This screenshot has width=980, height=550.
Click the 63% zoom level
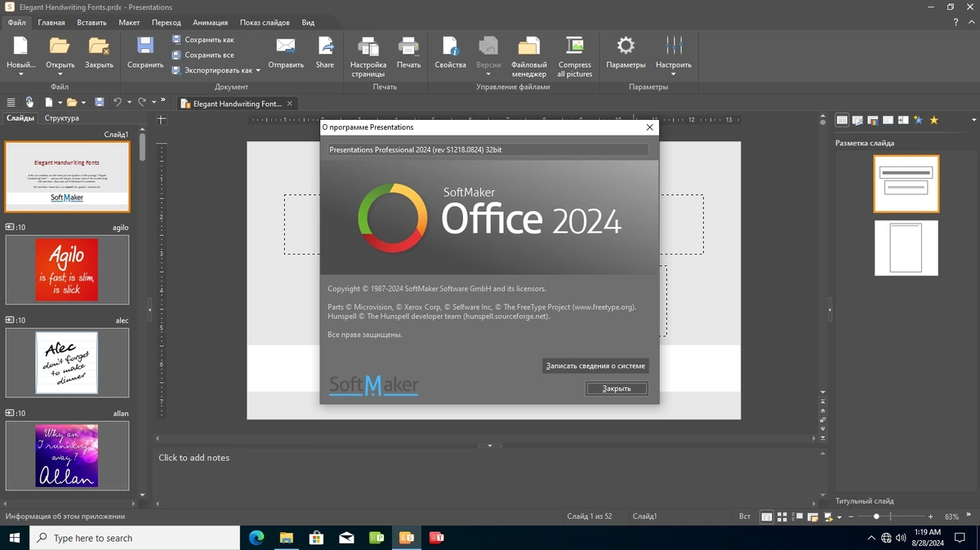951,517
